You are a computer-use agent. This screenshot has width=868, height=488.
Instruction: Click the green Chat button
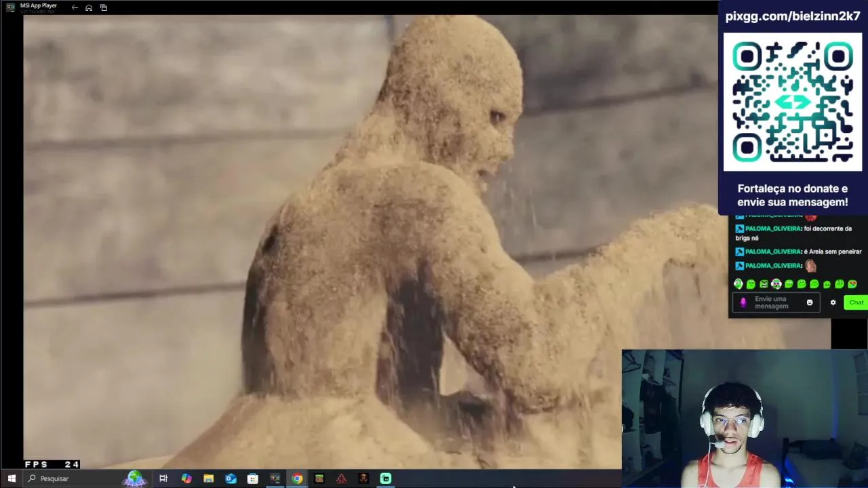(x=856, y=302)
